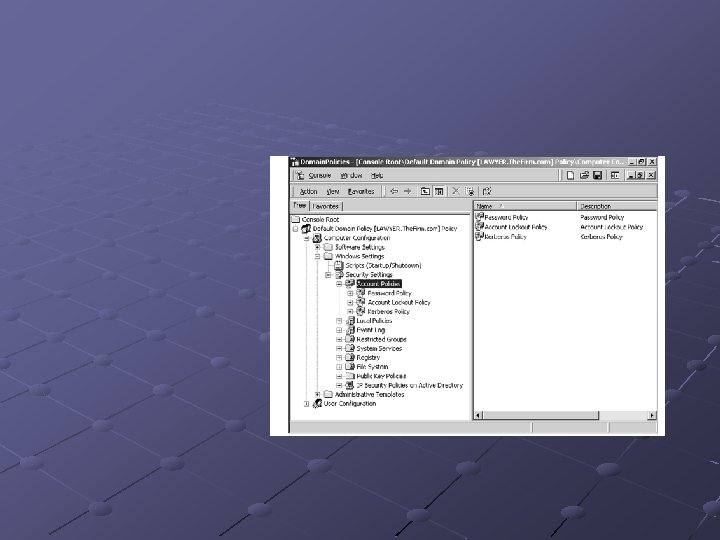This screenshot has width=720, height=540.
Task: Select System Services in the tree
Action: [379, 349]
